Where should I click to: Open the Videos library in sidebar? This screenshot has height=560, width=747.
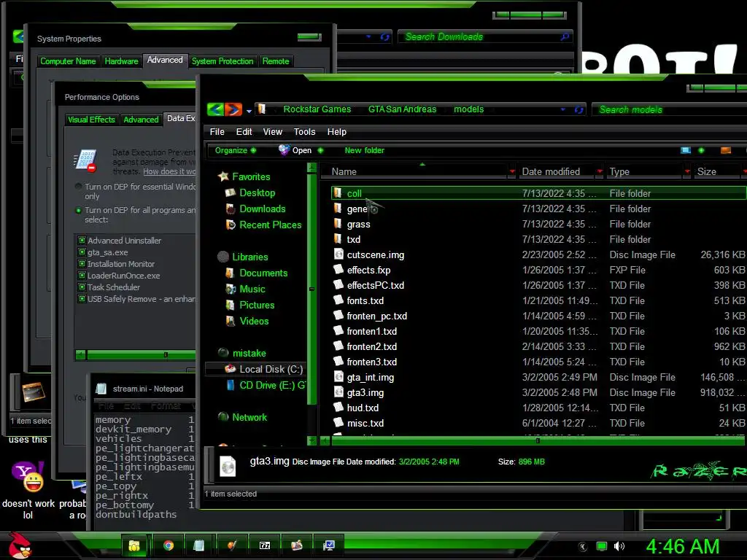pos(254,322)
